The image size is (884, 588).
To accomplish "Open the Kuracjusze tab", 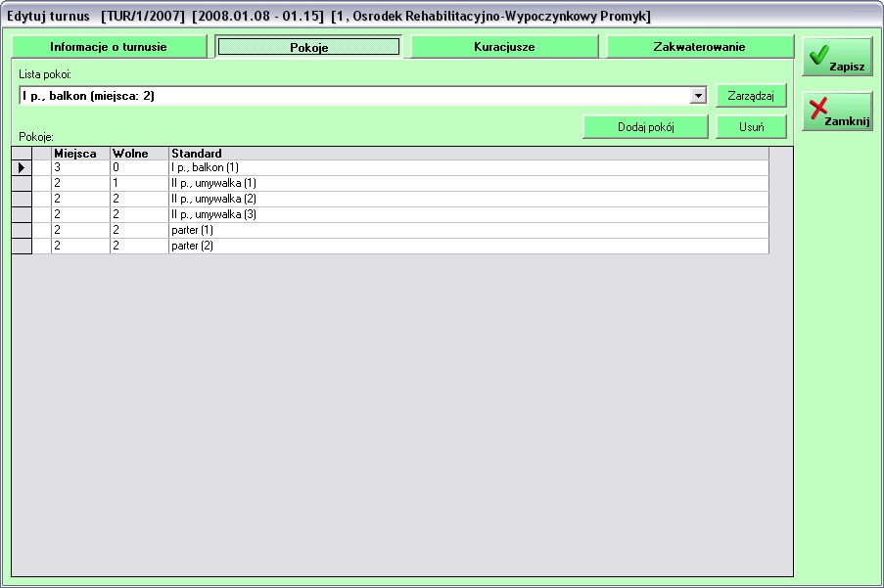I will (504, 47).
